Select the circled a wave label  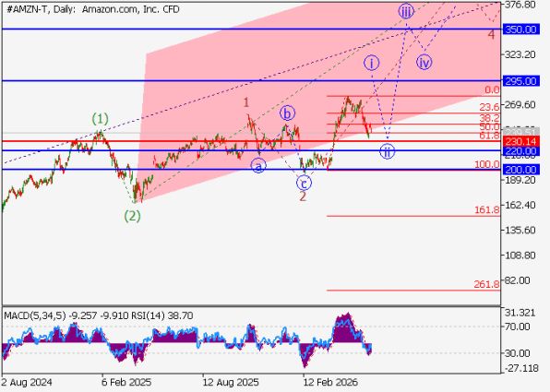tap(258, 166)
